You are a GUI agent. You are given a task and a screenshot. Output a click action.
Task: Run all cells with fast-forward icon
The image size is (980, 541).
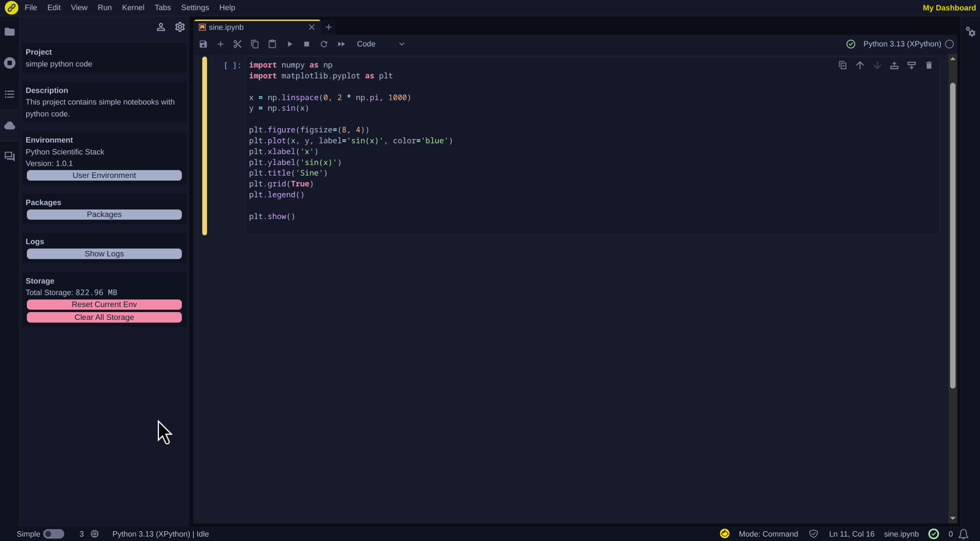[341, 44]
